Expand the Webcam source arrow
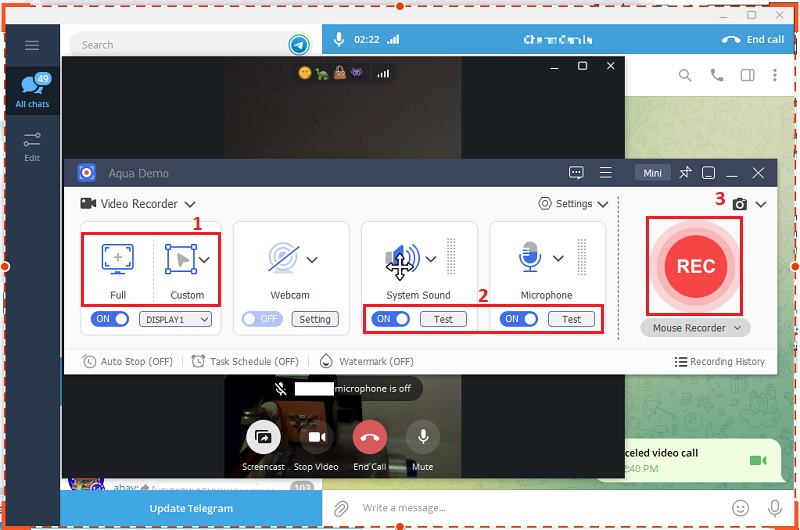The height and width of the screenshot is (530, 800). [312, 260]
